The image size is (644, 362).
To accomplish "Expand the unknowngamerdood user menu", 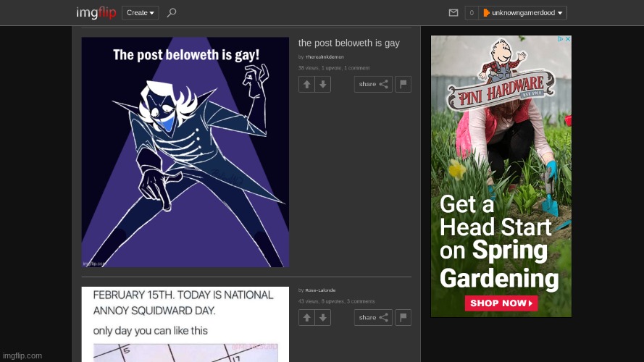I will point(523,13).
